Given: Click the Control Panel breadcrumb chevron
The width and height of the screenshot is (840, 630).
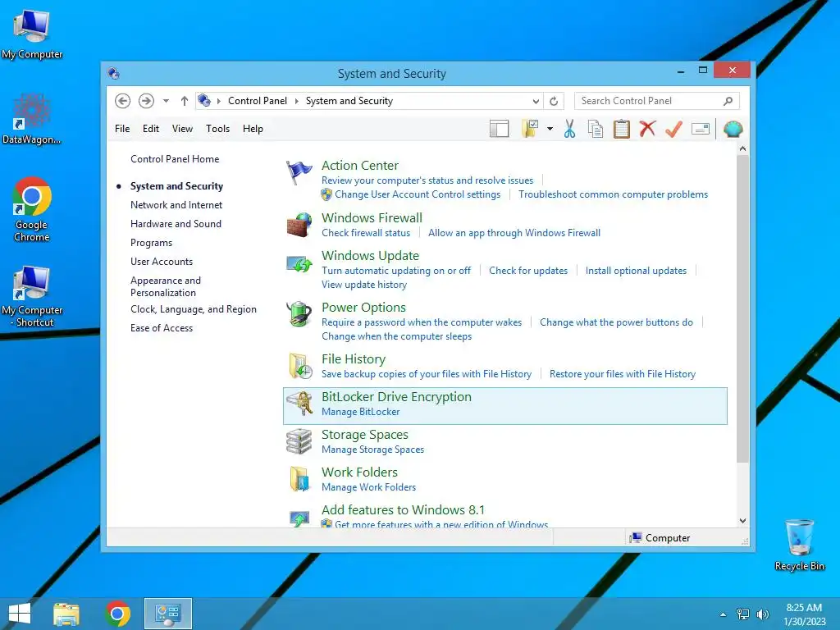Looking at the screenshot, I should click(296, 101).
